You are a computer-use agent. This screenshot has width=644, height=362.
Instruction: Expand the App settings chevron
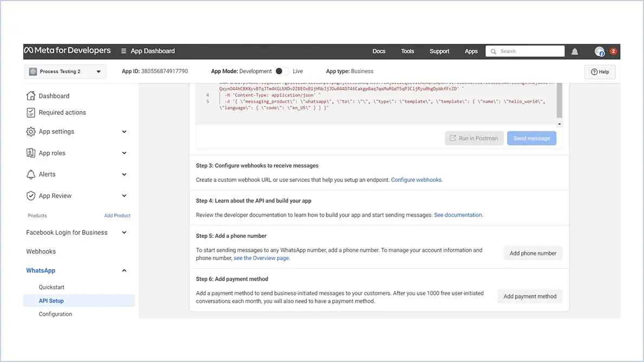coord(124,132)
